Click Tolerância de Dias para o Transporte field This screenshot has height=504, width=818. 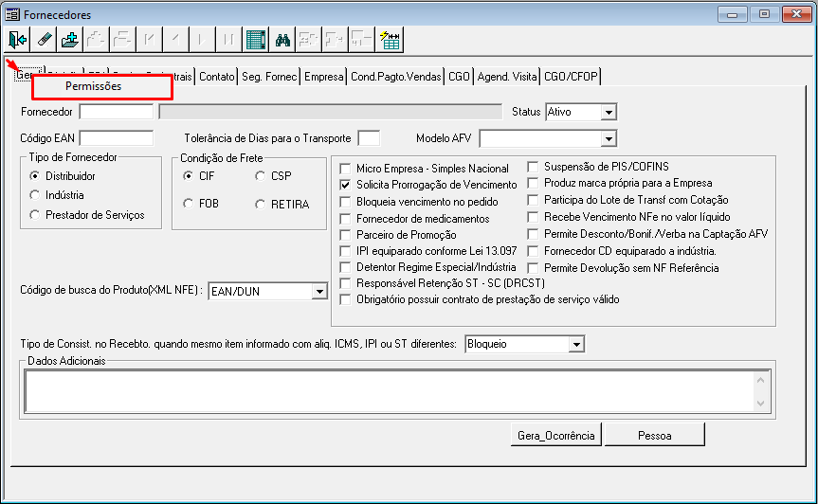(x=369, y=138)
